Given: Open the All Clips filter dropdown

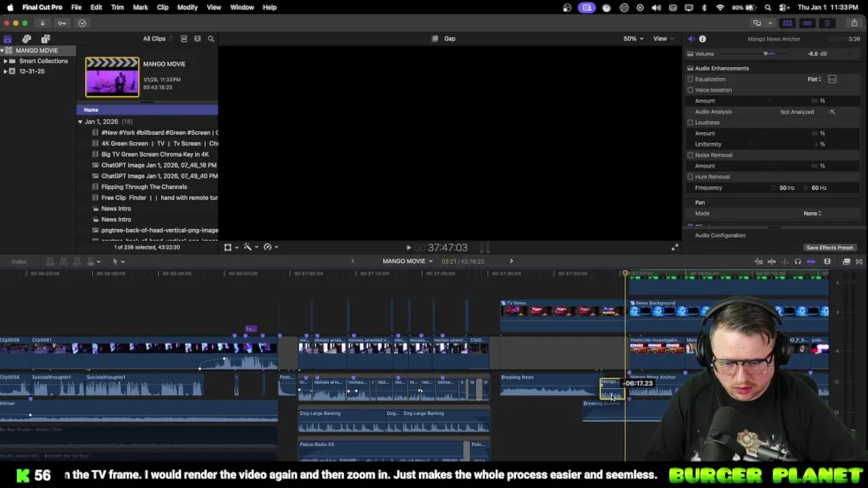Looking at the screenshot, I should click(157, 39).
